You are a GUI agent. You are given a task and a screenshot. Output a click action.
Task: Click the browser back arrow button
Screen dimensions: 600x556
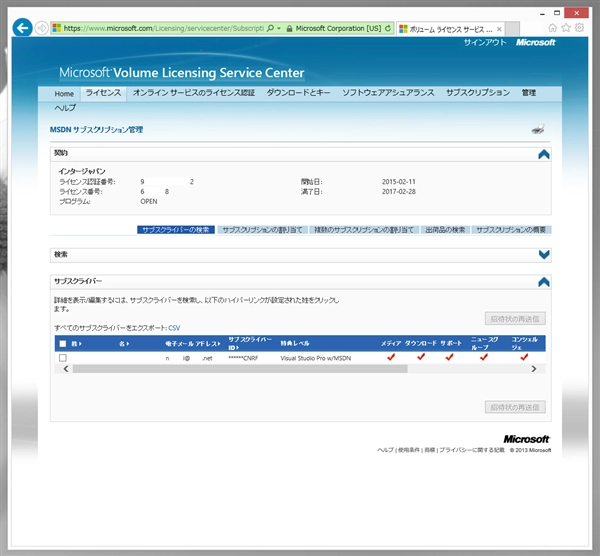tap(22, 28)
